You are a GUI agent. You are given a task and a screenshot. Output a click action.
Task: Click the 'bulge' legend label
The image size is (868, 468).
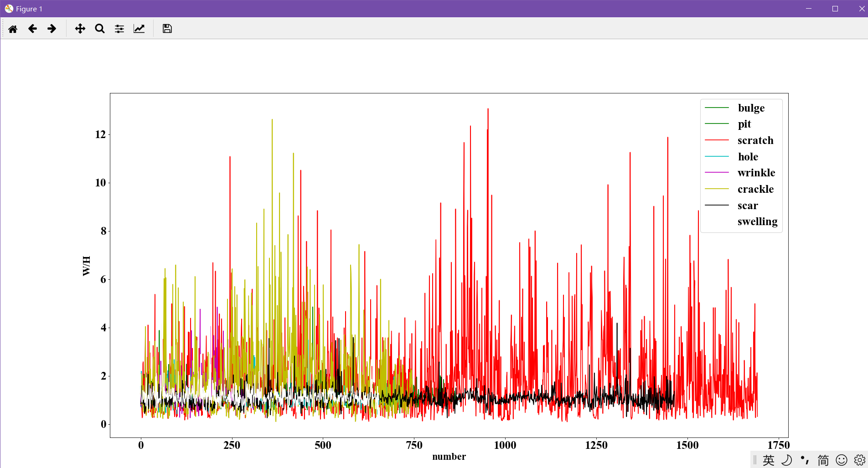tap(751, 108)
